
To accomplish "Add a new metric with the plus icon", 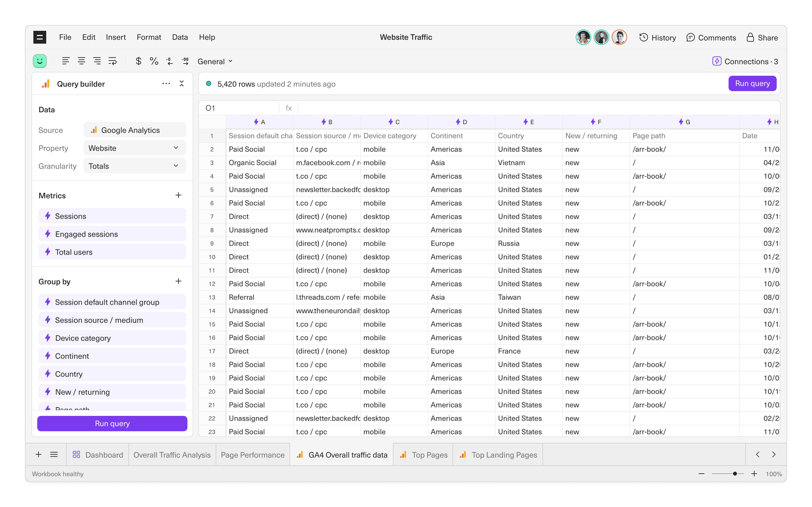I will point(178,195).
